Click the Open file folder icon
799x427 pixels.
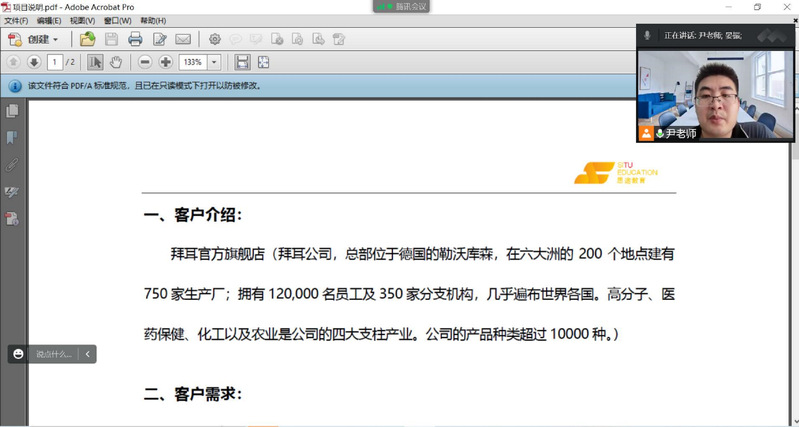click(x=88, y=39)
